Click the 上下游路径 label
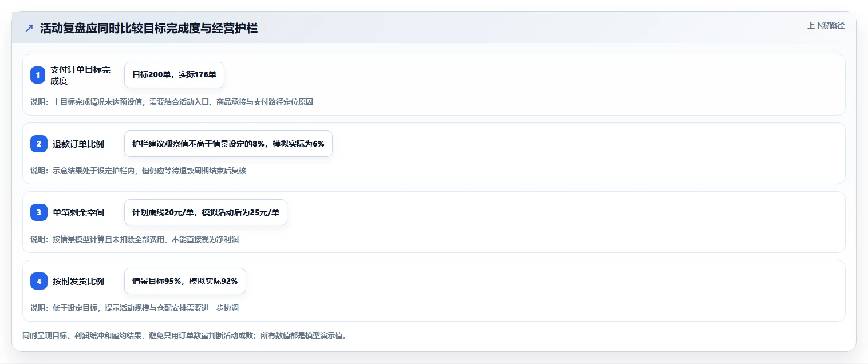The height and width of the screenshot is (364, 868). 826,25
